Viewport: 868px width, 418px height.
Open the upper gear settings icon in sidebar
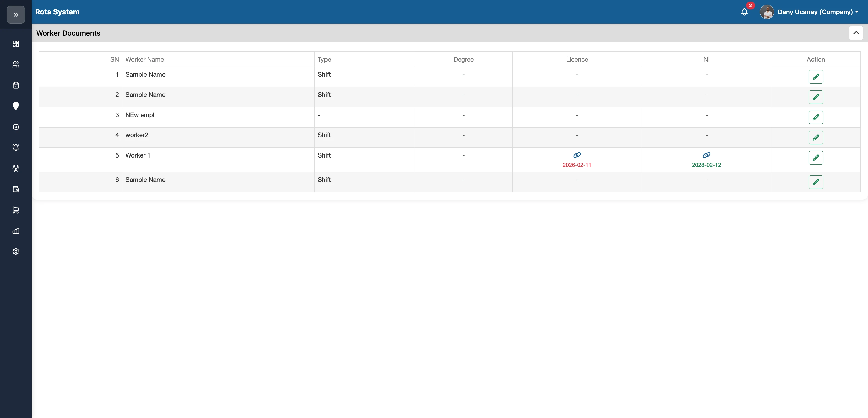point(16,127)
